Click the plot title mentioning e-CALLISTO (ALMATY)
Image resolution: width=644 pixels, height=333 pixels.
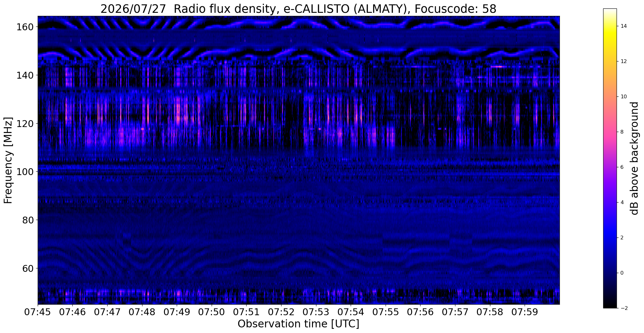point(298,9)
